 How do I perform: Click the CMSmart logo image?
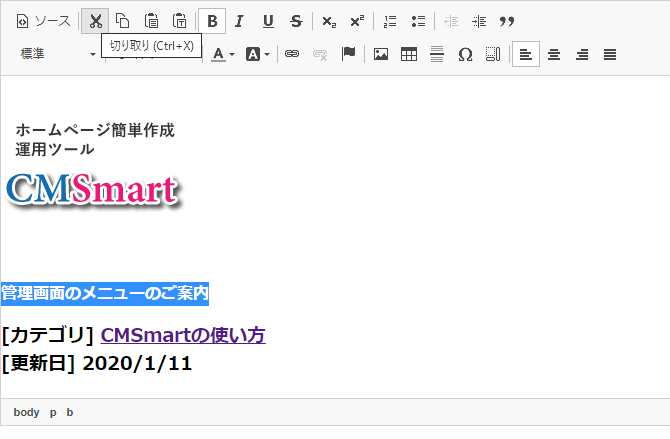pyautogui.click(x=94, y=190)
